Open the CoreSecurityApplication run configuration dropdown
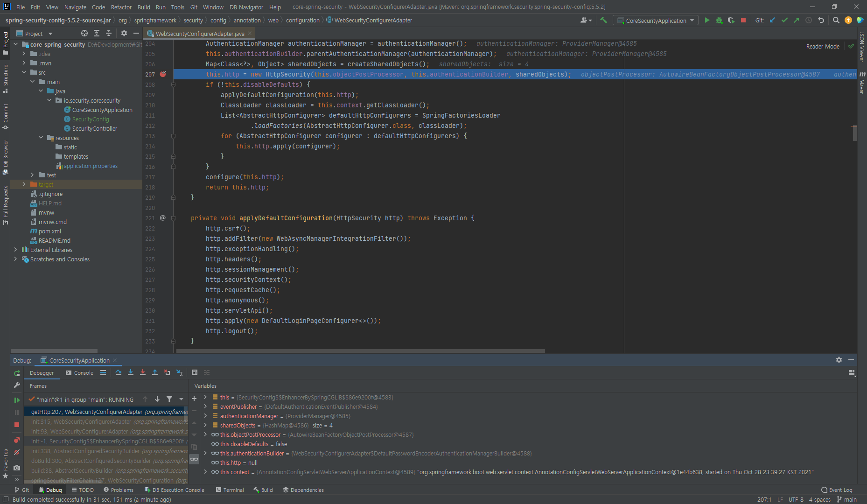867x504 pixels. pos(656,20)
